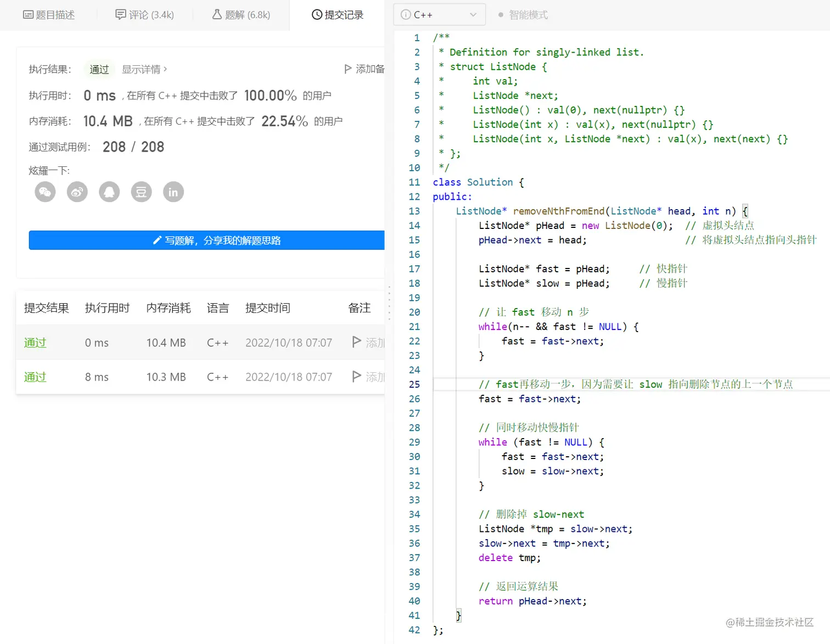Viewport: 830px width, 644px height.
Task: Open the C++ language dropdown
Action: (x=440, y=15)
